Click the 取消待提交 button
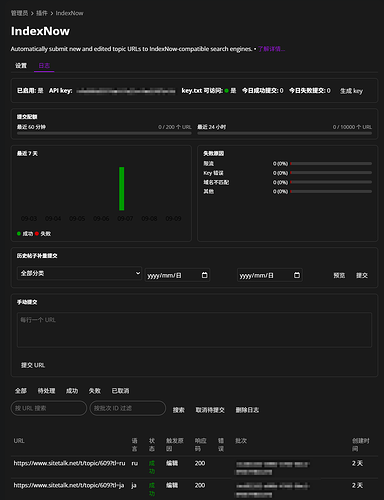Viewport: 384px width, 500px height. [x=210, y=410]
